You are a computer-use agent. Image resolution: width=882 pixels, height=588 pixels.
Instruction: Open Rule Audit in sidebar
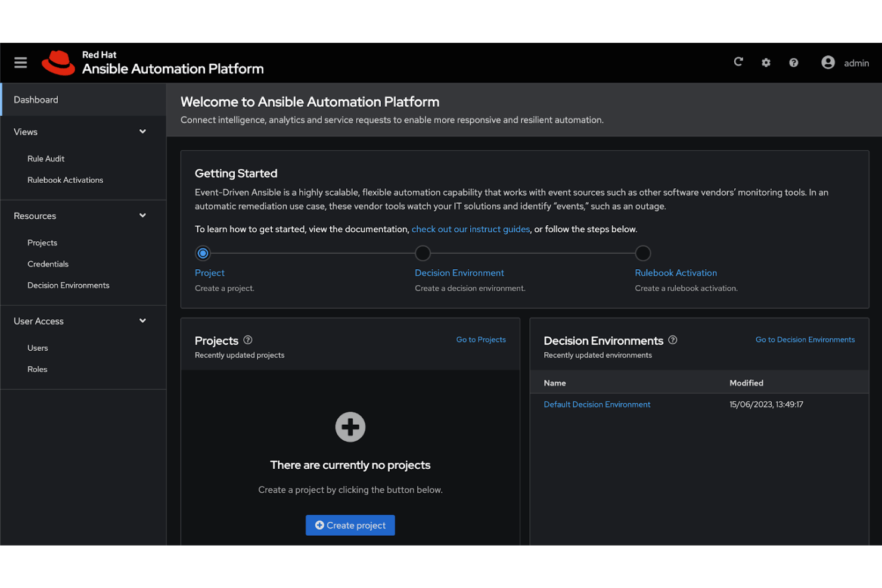point(46,158)
